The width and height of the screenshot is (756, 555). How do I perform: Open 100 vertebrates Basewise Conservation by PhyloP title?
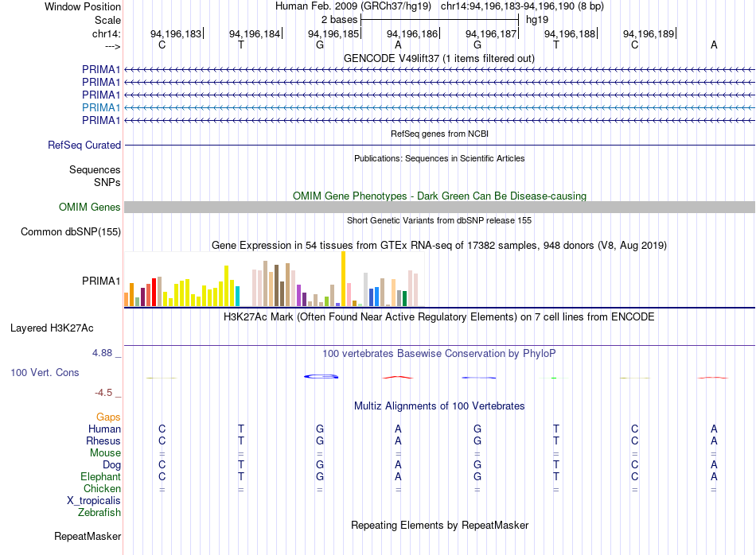click(x=439, y=354)
